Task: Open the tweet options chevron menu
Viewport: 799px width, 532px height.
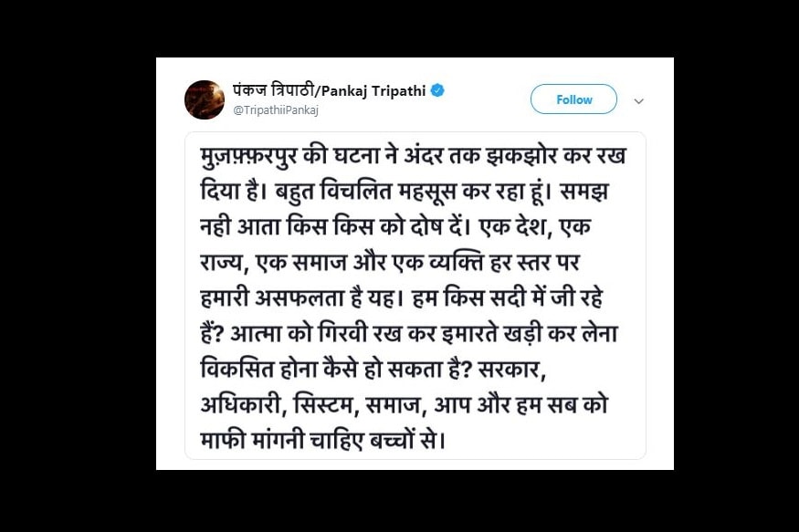Action: click(638, 101)
